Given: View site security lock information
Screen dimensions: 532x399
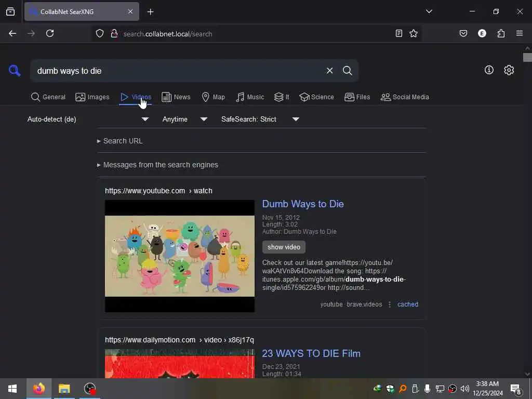Looking at the screenshot, I should pos(114,33).
